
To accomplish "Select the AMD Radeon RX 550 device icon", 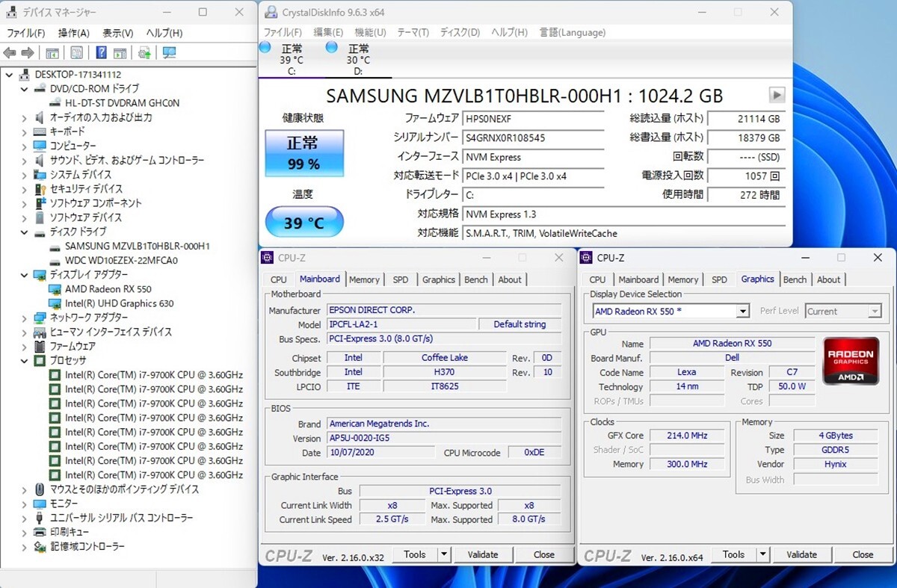I will [55, 289].
